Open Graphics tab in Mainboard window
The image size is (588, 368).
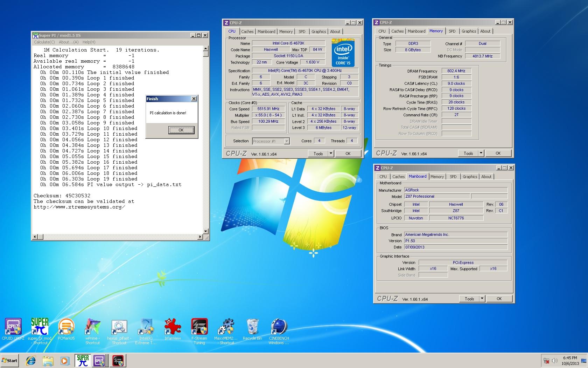470,177
